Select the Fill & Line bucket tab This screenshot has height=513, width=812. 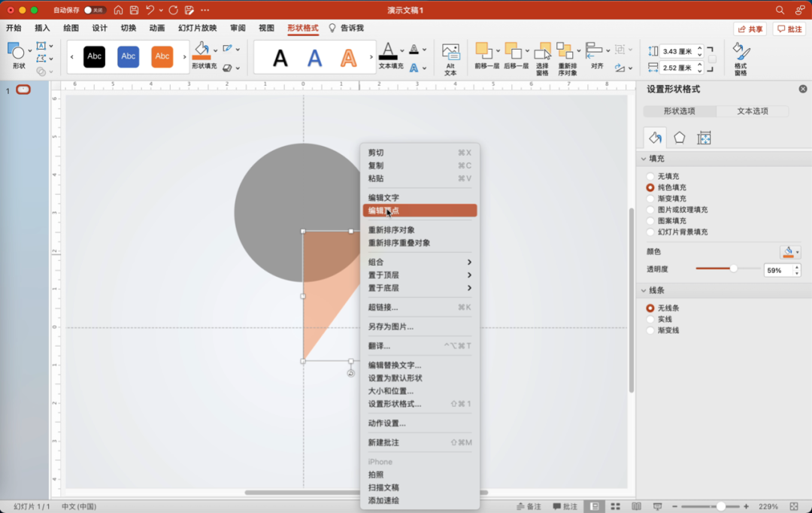pyautogui.click(x=655, y=138)
